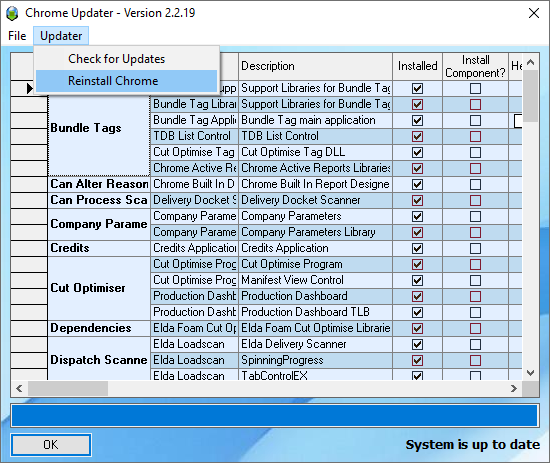Click the OK button
This screenshot has width=550, height=463.
pyautogui.click(x=51, y=445)
